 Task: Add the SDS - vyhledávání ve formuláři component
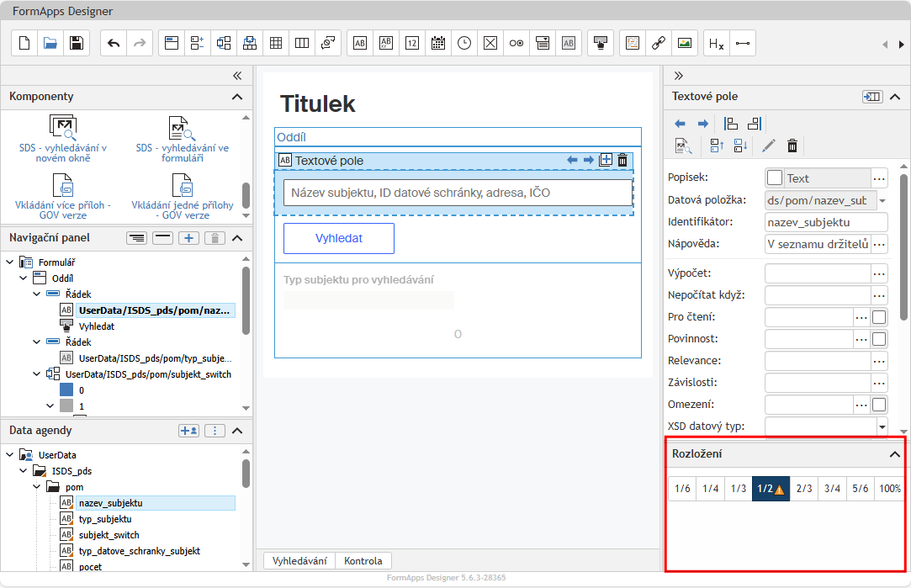[x=183, y=139]
